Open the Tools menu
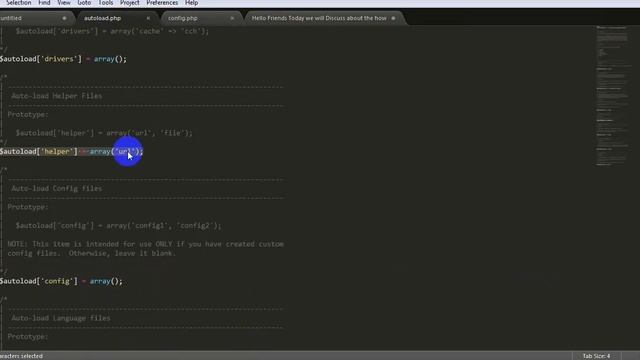 (x=106, y=3)
